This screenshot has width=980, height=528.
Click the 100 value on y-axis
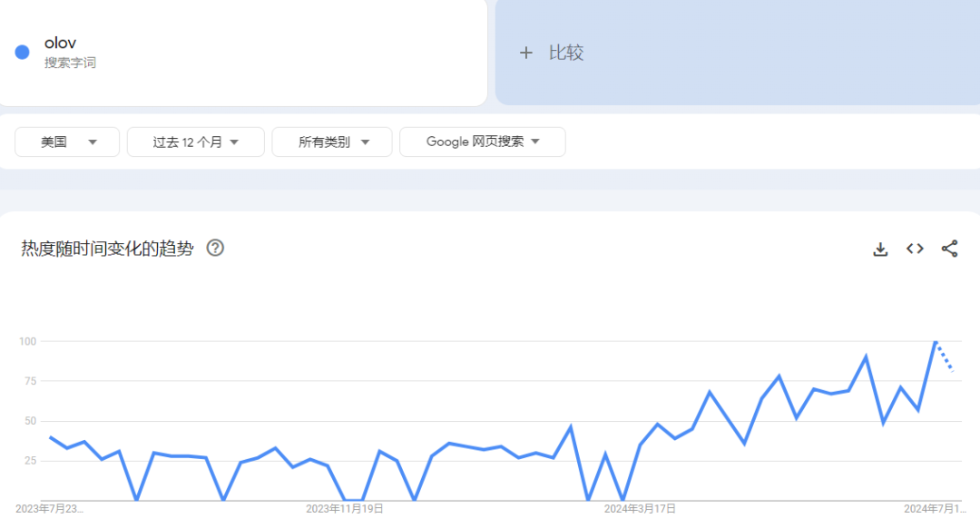26,341
